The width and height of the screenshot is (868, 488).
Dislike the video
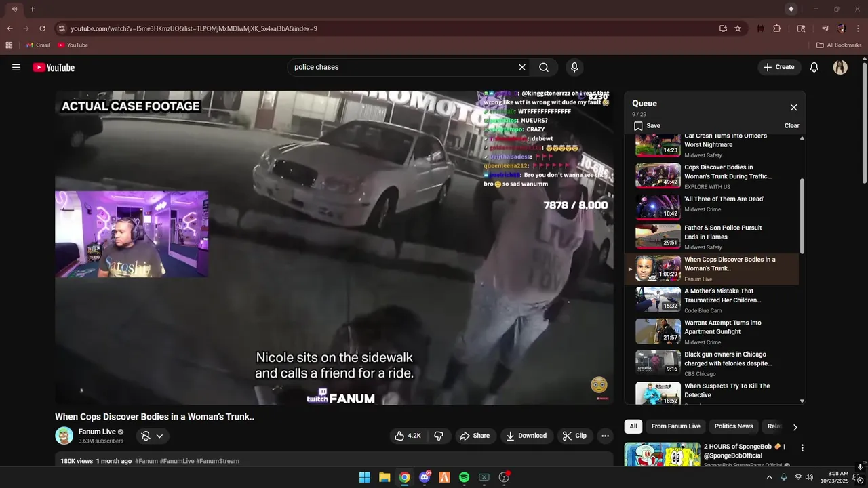pyautogui.click(x=439, y=436)
